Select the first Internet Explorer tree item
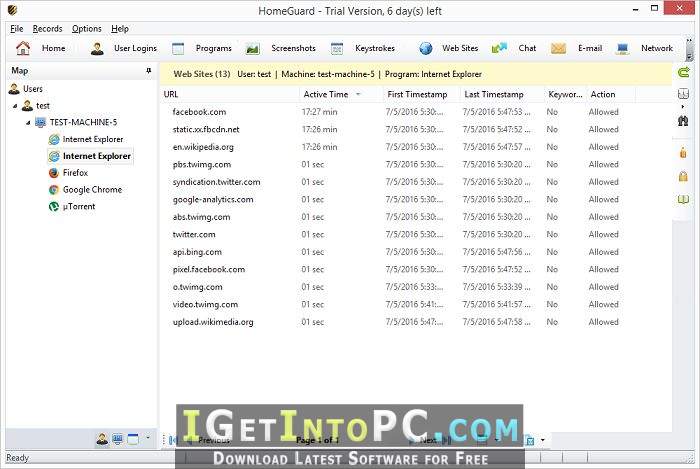 point(86,139)
